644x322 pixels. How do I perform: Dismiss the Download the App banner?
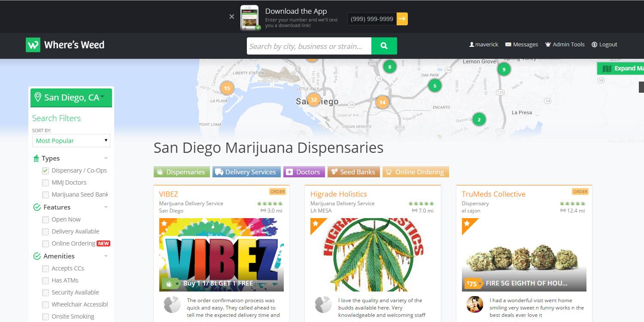(x=232, y=16)
